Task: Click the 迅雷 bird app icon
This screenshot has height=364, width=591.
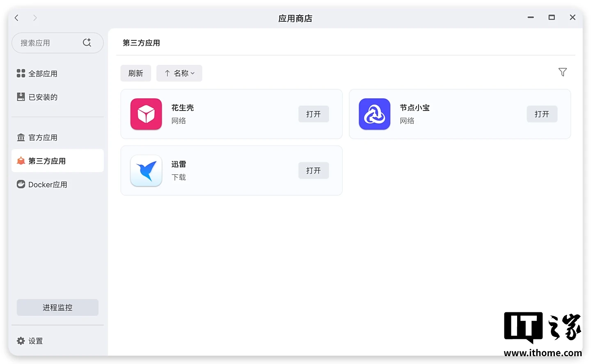Action: pyautogui.click(x=146, y=171)
